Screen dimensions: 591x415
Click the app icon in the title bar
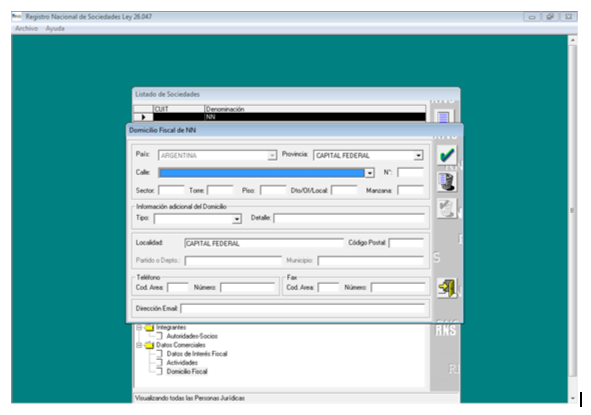[17, 17]
